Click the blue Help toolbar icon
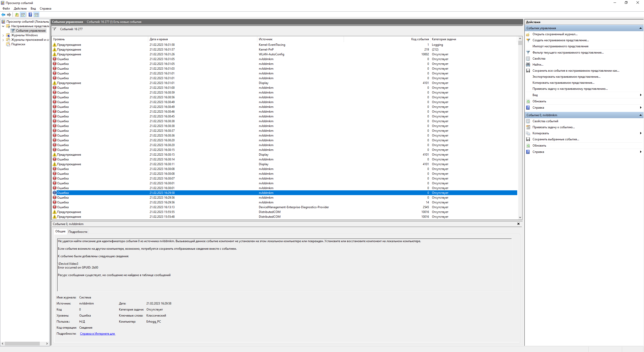644x352 pixels. pos(30,15)
